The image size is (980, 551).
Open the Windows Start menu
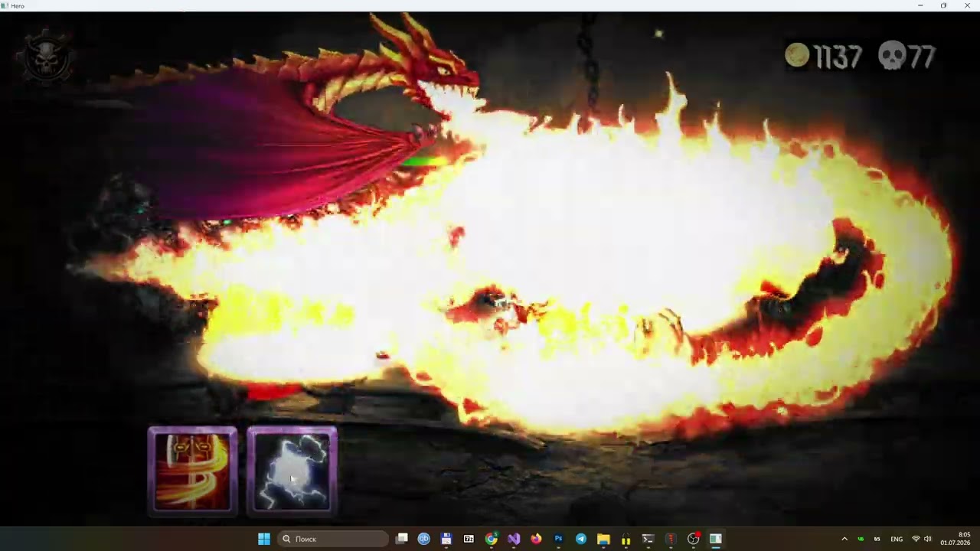(x=264, y=539)
